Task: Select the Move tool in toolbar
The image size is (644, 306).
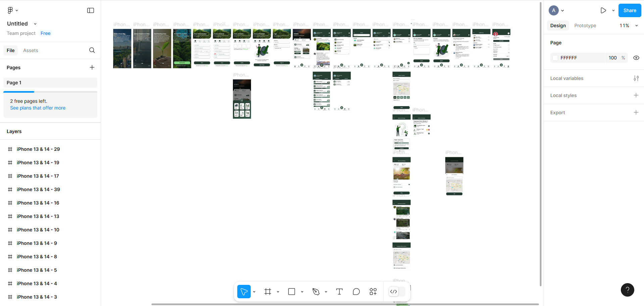Action: coord(244,292)
